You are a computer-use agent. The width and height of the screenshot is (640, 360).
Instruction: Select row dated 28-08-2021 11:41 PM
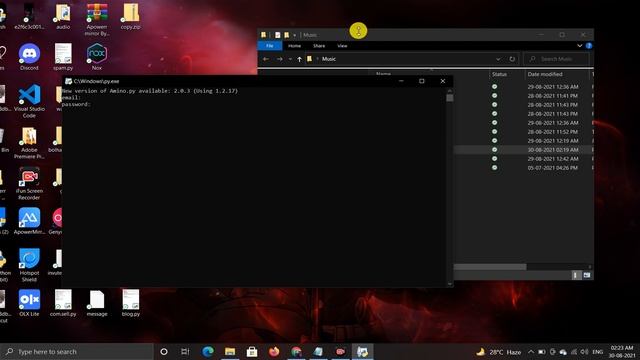(524, 96)
